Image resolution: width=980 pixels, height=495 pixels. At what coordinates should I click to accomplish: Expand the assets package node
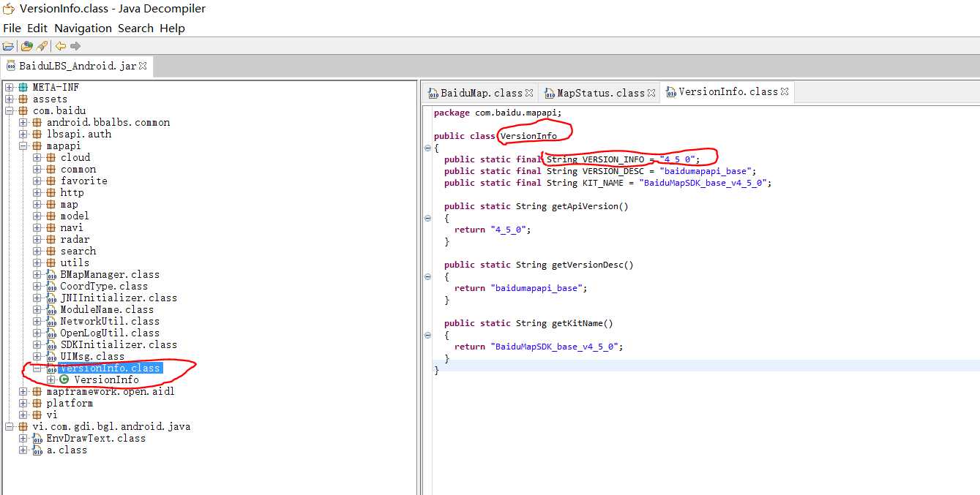tap(9, 99)
